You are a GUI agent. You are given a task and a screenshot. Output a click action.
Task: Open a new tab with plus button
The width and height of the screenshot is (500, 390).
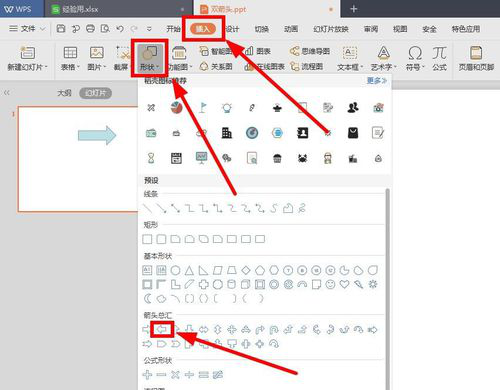(x=354, y=9)
